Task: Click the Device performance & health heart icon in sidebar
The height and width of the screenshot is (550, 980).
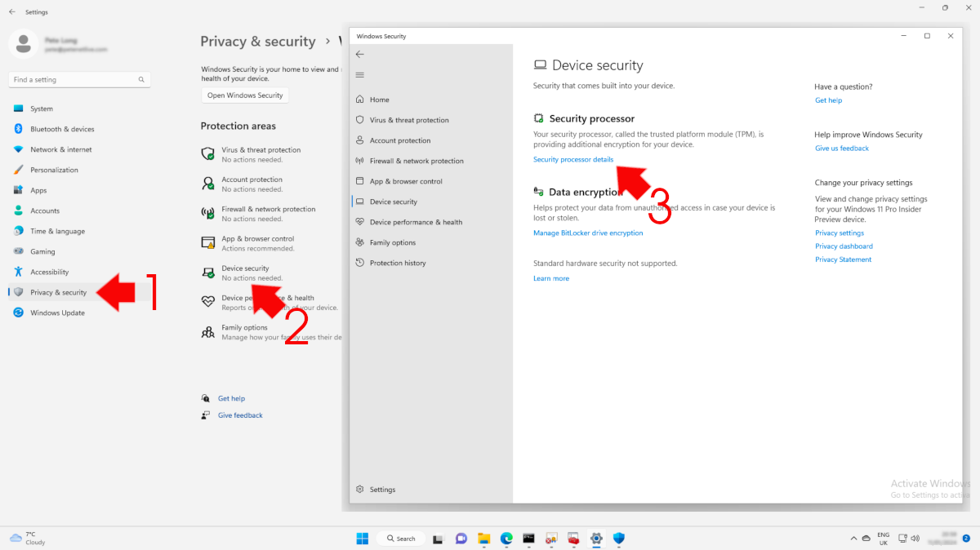Action: coord(359,222)
